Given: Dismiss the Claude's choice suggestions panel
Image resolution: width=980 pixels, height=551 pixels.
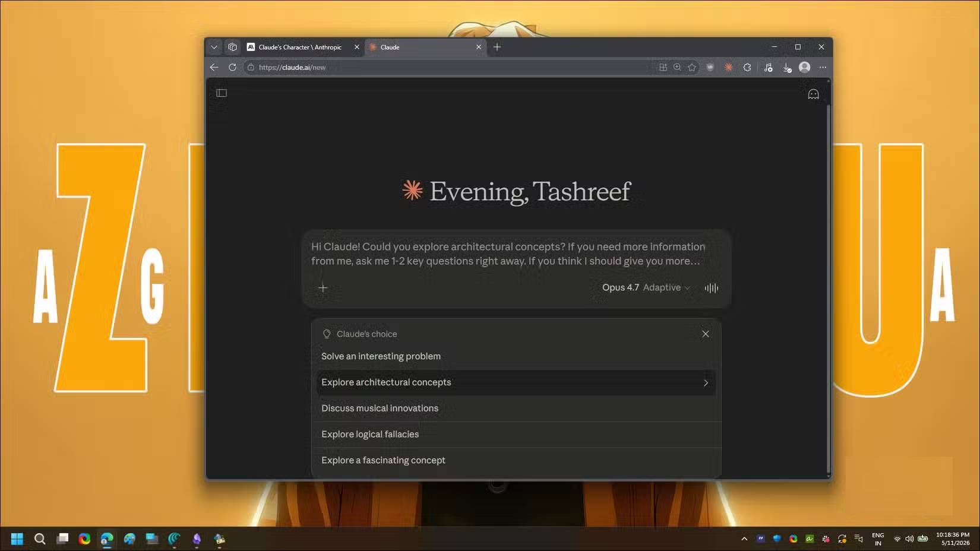Looking at the screenshot, I should 706,334.
